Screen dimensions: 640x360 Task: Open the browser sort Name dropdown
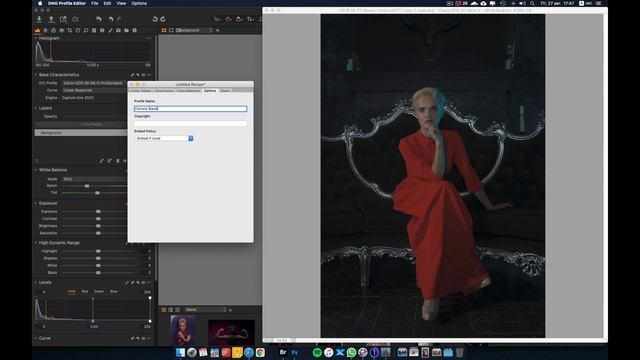205,310
